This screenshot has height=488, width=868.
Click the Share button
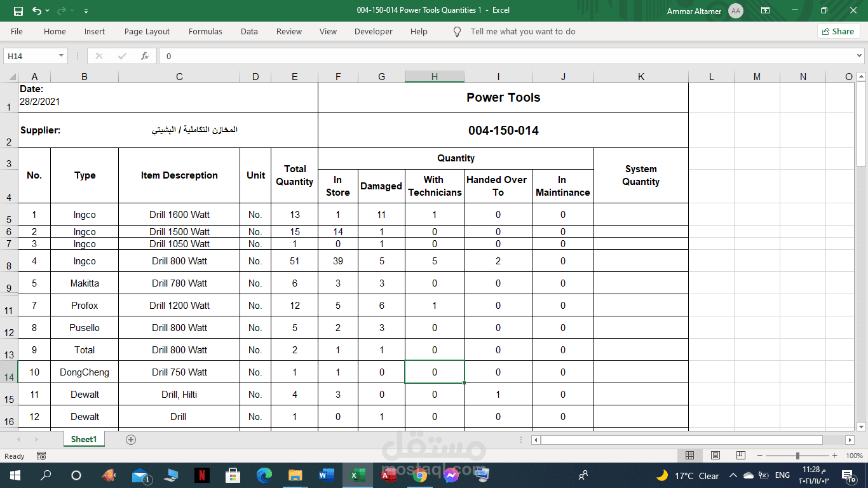tap(838, 31)
